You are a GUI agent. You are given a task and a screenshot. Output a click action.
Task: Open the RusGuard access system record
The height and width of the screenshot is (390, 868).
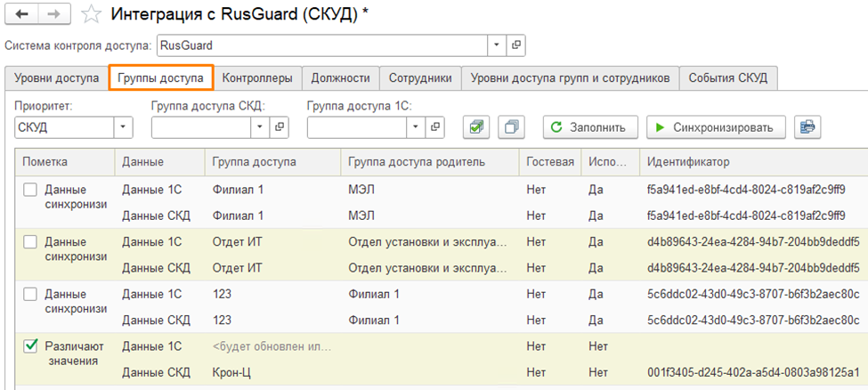(516, 45)
